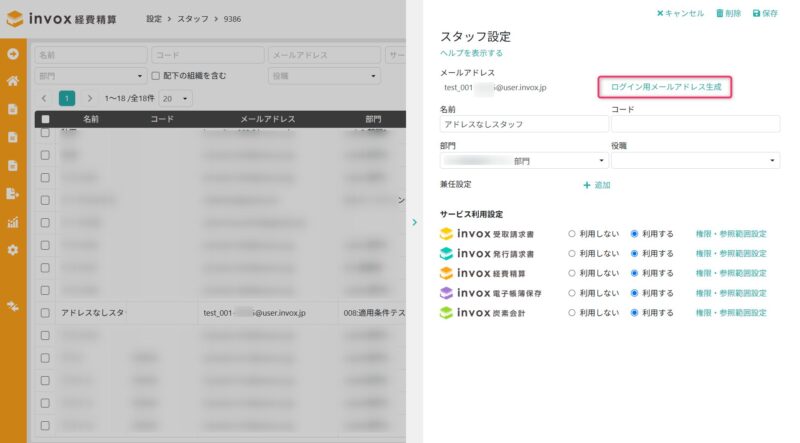Click the ログイン用メールアドレス生成 button
This screenshot has height=443, width=800.
[665, 87]
